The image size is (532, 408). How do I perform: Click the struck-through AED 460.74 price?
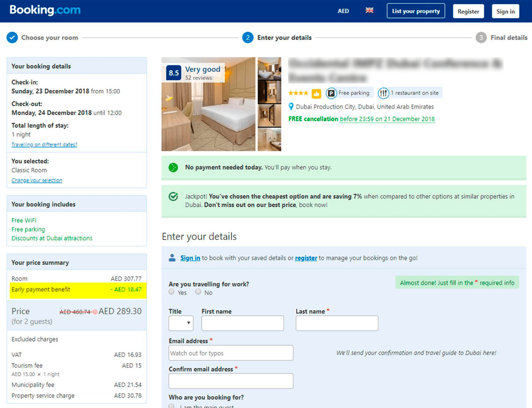[75, 312]
